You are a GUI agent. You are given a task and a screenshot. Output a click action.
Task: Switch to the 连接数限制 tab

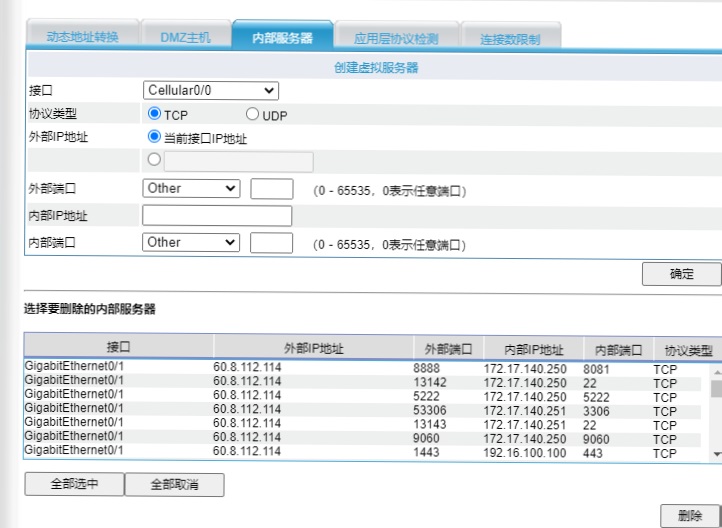509,38
